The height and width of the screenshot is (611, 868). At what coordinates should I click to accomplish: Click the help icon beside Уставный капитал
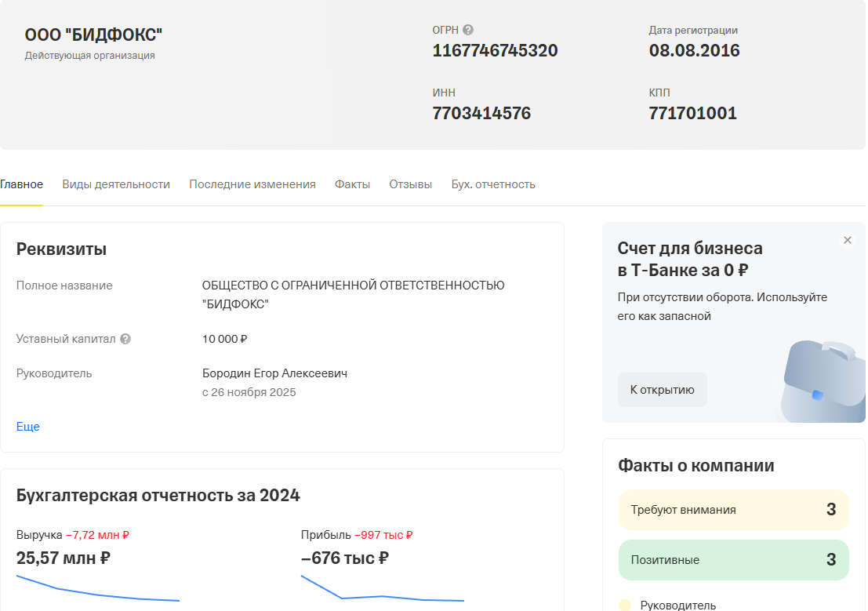[125, 339]
